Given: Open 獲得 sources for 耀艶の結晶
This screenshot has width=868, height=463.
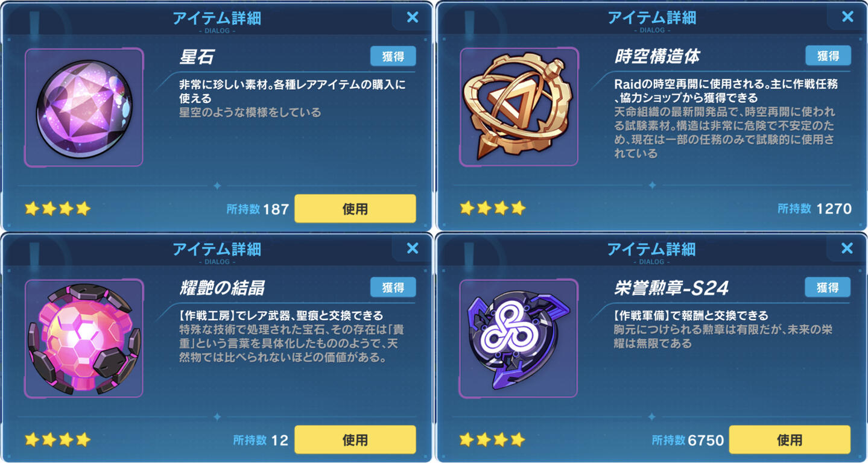Looking at the screenshot, I should point(393,288).
